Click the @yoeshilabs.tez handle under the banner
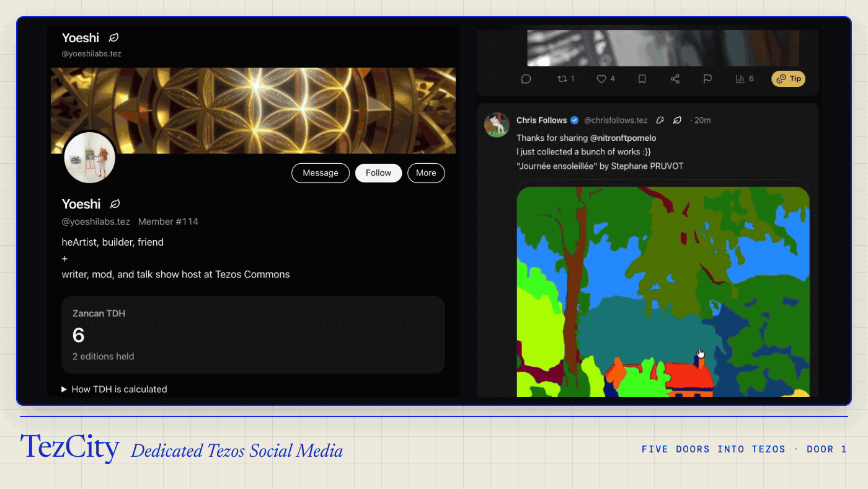The height and width of the screenshot is (489, 868). 95,222
